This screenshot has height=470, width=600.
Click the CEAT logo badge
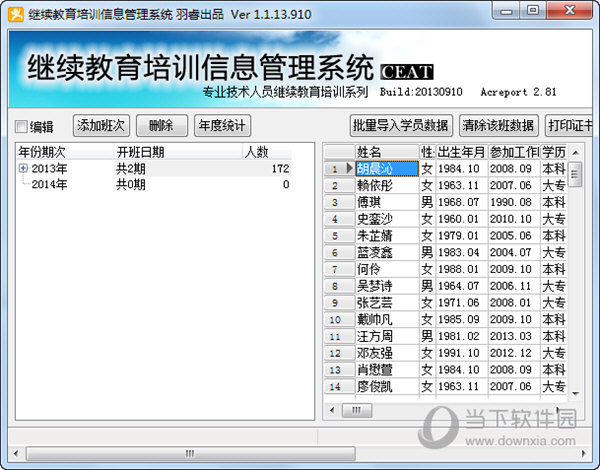(x=406, y=71)
